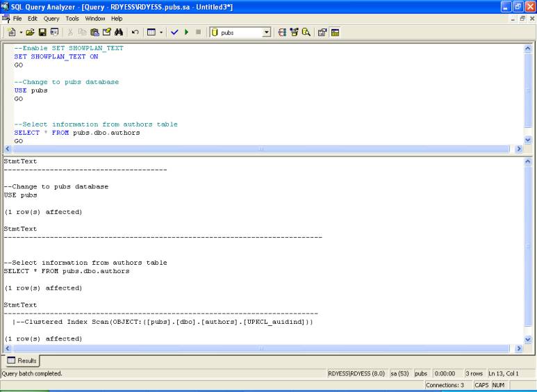Viewport: 537px width, 392px height.
Task: Click the New Query toolbar icon
Action: tap(12, 32)
